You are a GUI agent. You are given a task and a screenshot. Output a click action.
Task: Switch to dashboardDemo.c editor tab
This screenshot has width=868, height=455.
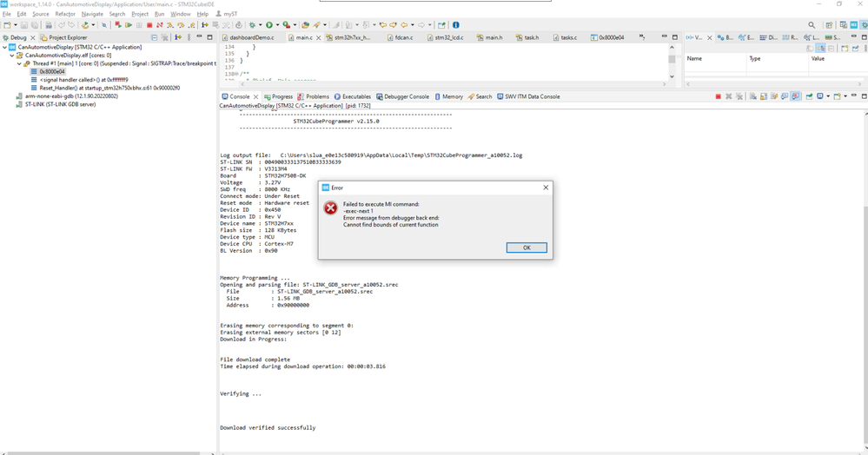point(248,37)
